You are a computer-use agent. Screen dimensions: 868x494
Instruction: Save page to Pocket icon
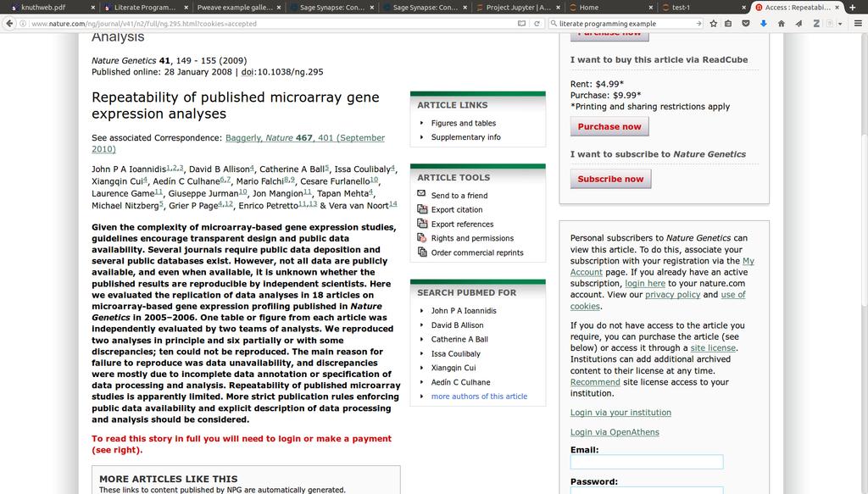click(x=746, y=24)
